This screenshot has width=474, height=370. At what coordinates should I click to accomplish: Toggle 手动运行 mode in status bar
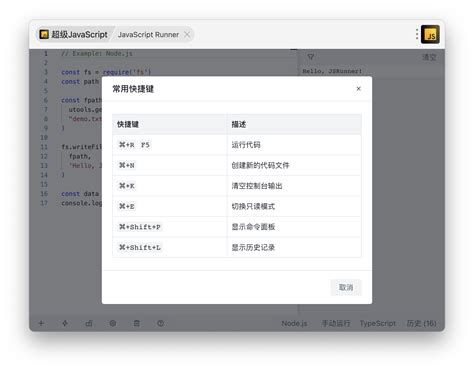336,323
